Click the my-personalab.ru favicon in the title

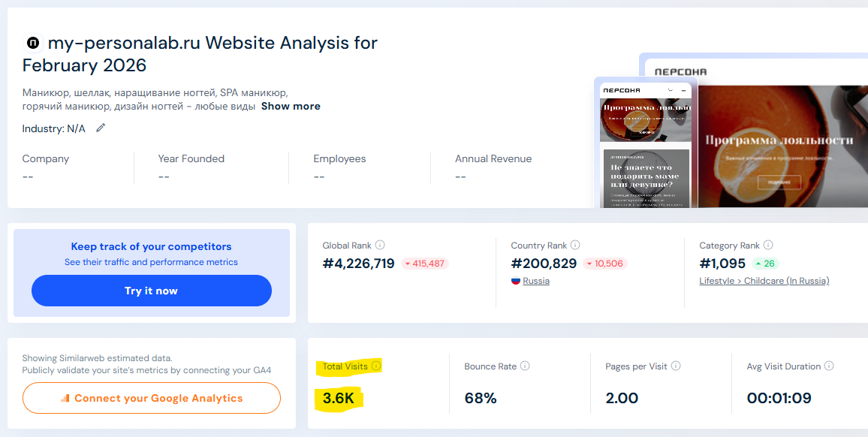[x=33, y=44]
